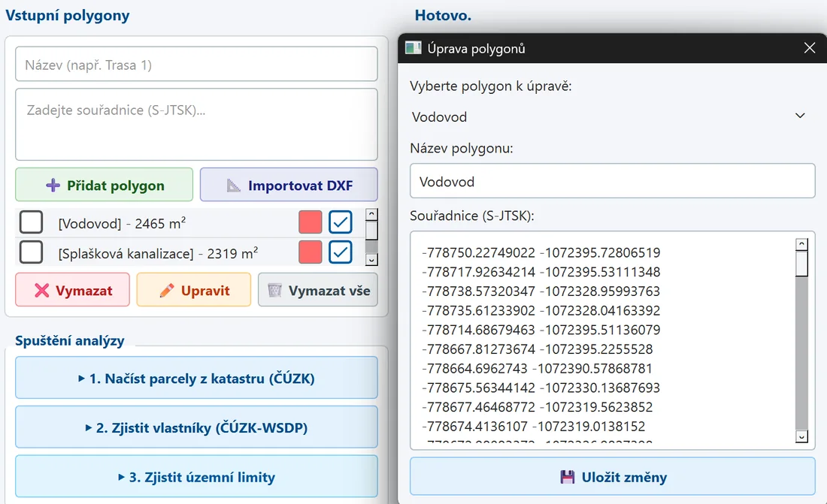Click coordinate line -778677.46468772 -1072319.5623852
Viewport: 827px width, 504px height.
coord(538,407)
